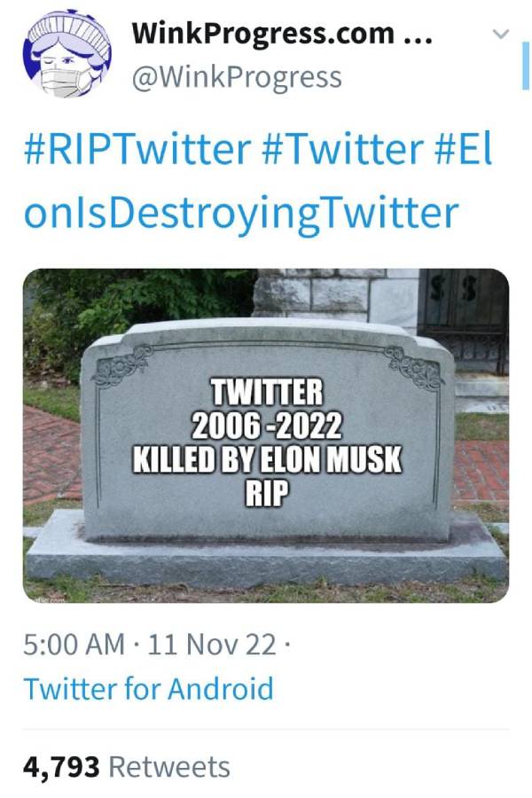Click the Retweets label text

(x=170, y=763)
